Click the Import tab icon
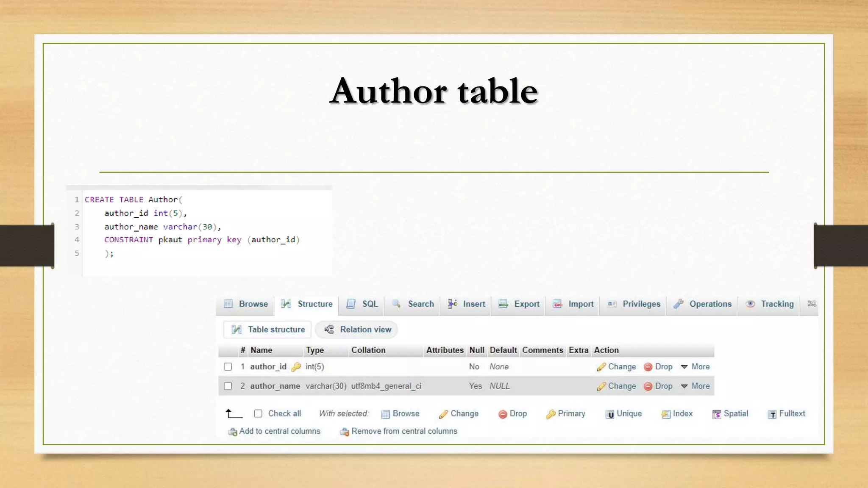Screen dimensions: 868x488 click(x=557, y=304)
